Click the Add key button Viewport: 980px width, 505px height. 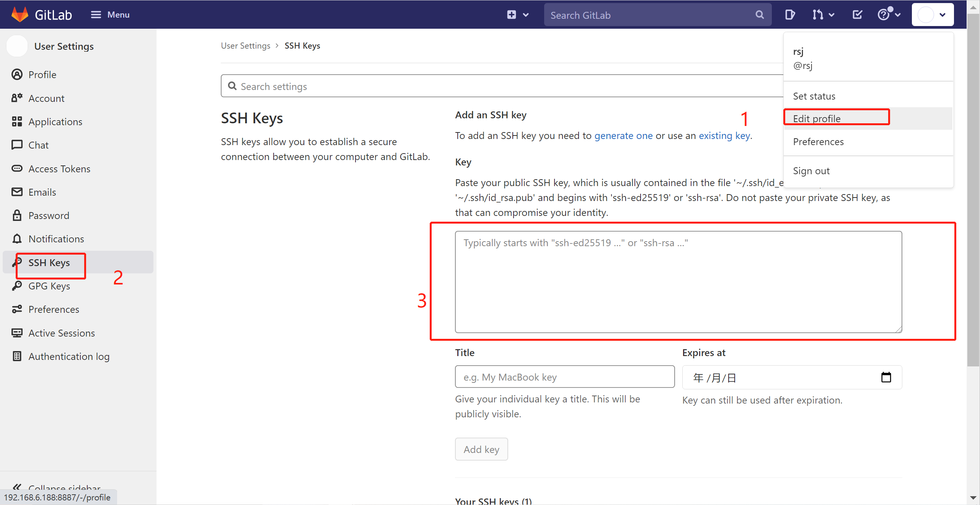click(x=481, y=449)
